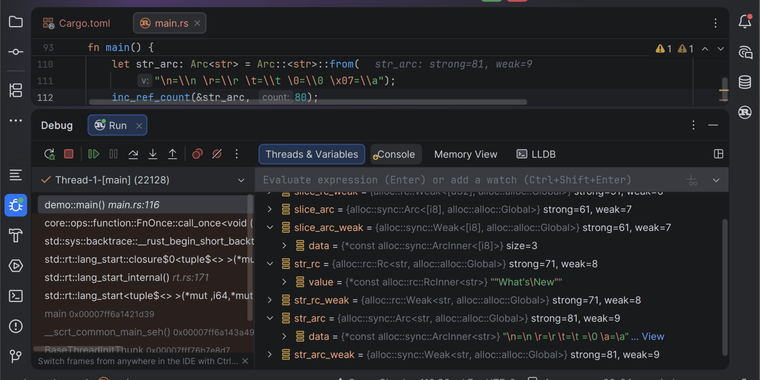Open the LLDB tab
760x380 pixels.
[x=536, y=154]
